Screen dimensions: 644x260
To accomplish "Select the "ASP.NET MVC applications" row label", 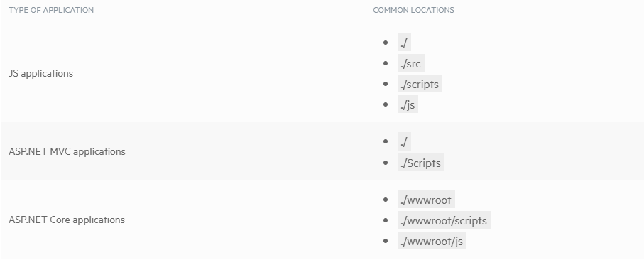I will (x=67, y=151).
